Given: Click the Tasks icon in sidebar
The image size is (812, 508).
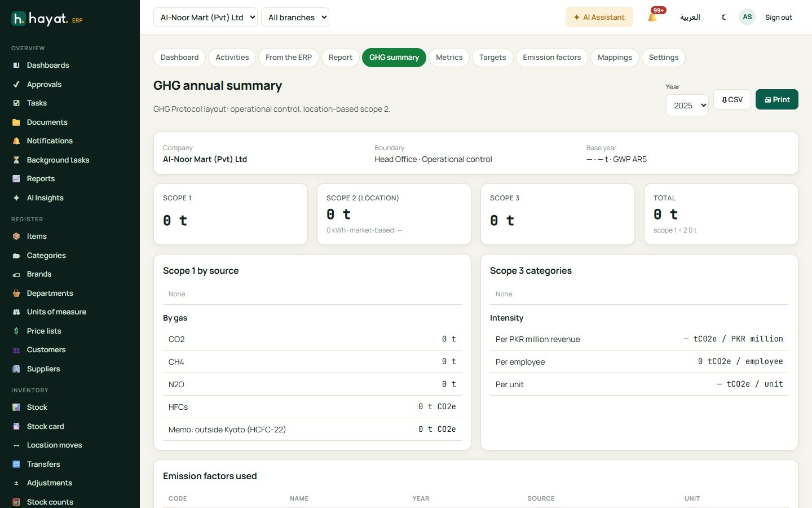Looking at the screenshot, I should [16, 103].
